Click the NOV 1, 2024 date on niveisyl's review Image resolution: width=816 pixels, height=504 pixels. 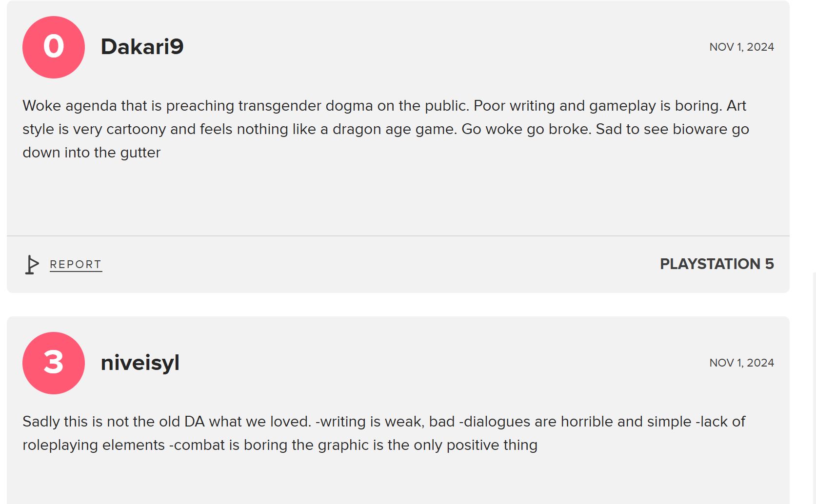[741, 363]
